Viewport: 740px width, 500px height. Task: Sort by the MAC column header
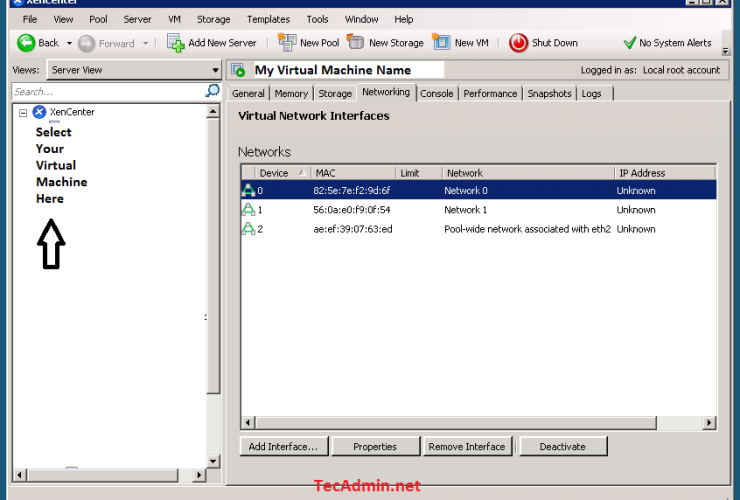(x=353, y=173)
